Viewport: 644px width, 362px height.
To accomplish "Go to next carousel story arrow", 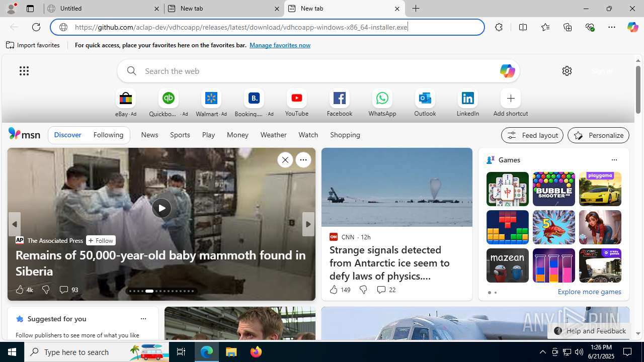I will coord(308,224).
